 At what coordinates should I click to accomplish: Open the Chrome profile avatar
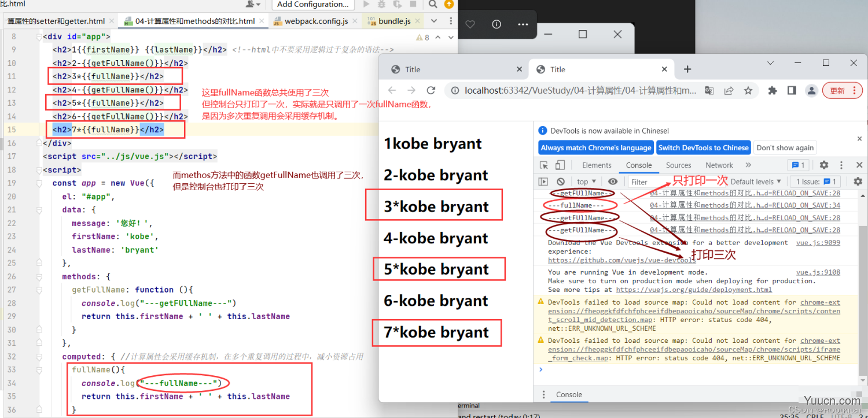coord(812,91)
